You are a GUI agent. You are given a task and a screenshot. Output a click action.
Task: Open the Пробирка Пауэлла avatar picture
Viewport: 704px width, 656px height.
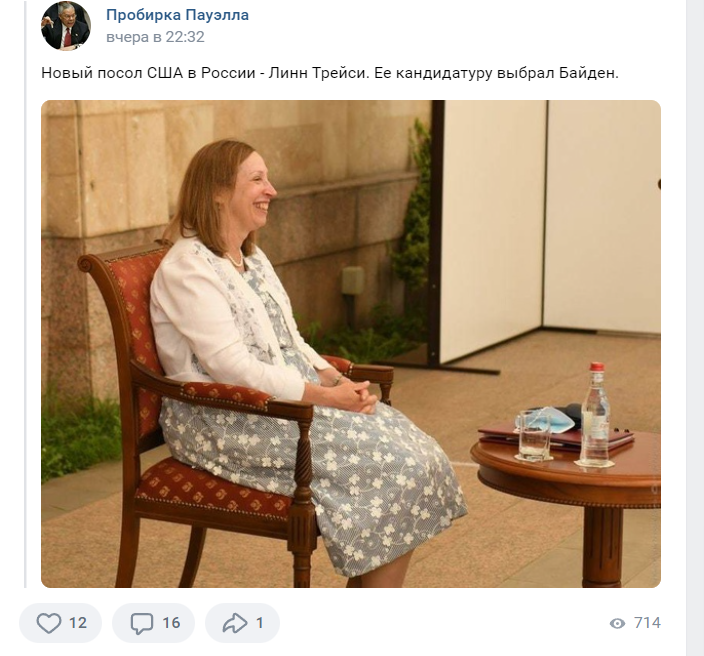click(x=66, y=26)
